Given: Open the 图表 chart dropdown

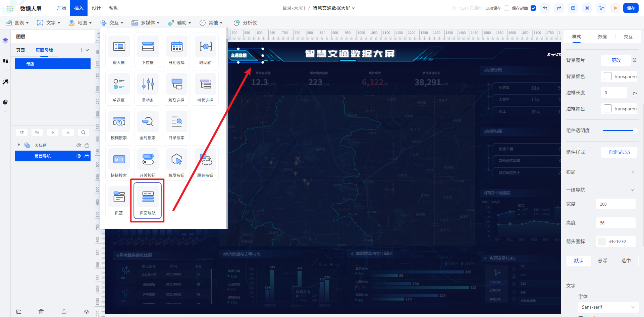Looking at the screenshot, I should point(17,23).
